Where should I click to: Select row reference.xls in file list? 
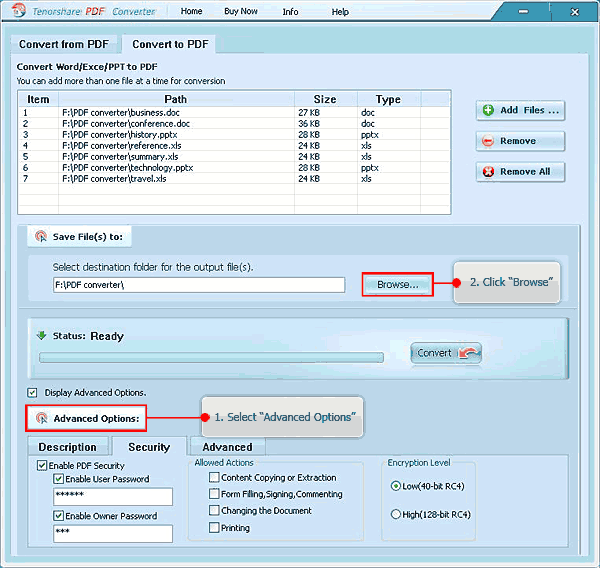234,146
